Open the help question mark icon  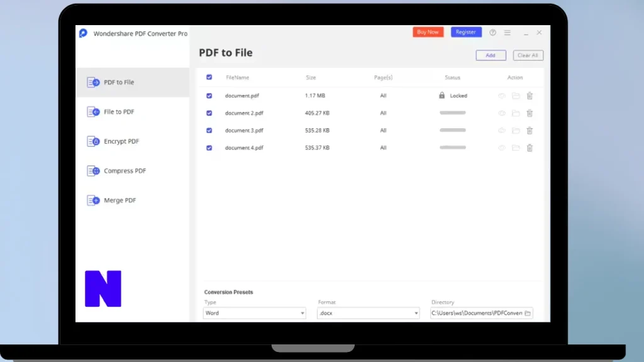[492, 33]
